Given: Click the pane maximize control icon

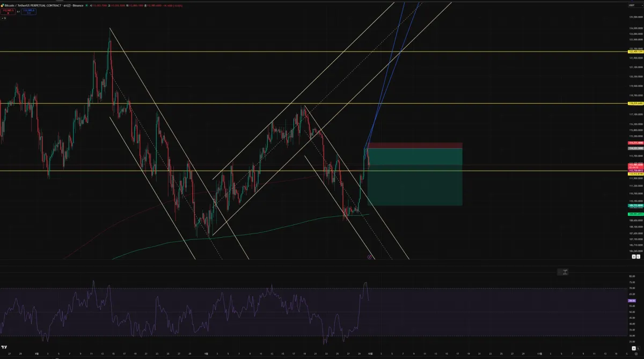Looking at the screenshot, I should pyautogui.click(x=564, y=272).
